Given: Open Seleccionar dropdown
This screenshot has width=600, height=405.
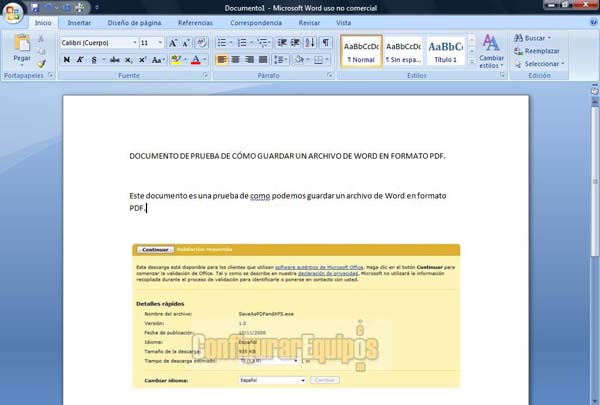Looking at the screenshot, I should coord(540,64).
